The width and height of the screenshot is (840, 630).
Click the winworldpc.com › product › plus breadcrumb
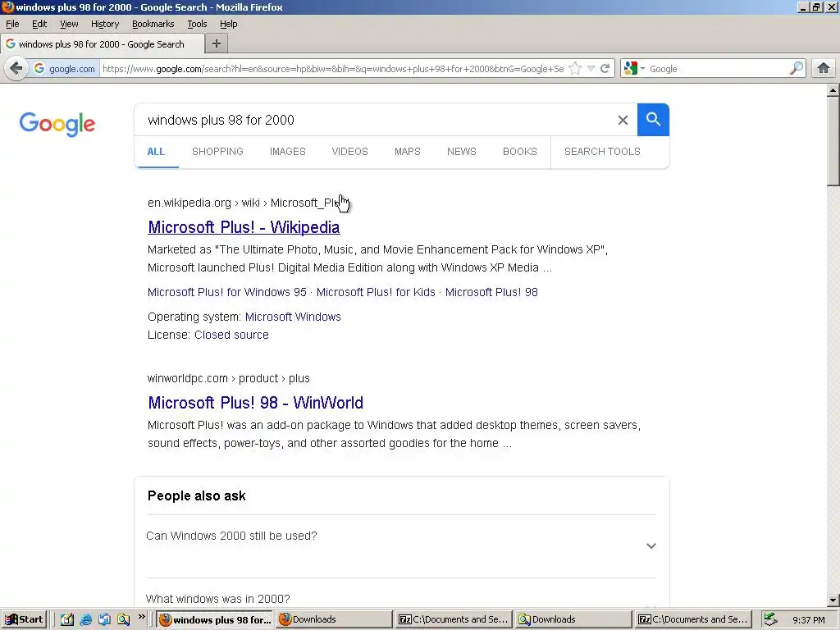point(229,378)
